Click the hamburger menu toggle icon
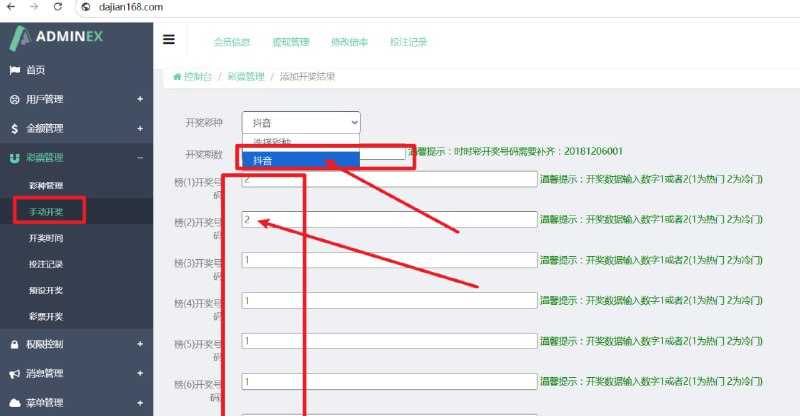This screenshot has height=416, width=800. [x=168, y=40]
